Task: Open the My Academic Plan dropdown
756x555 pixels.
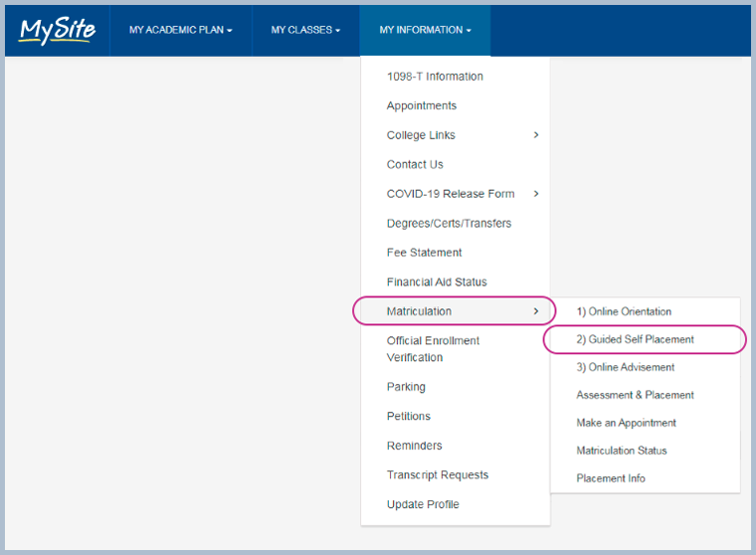Action: point(180,31)
